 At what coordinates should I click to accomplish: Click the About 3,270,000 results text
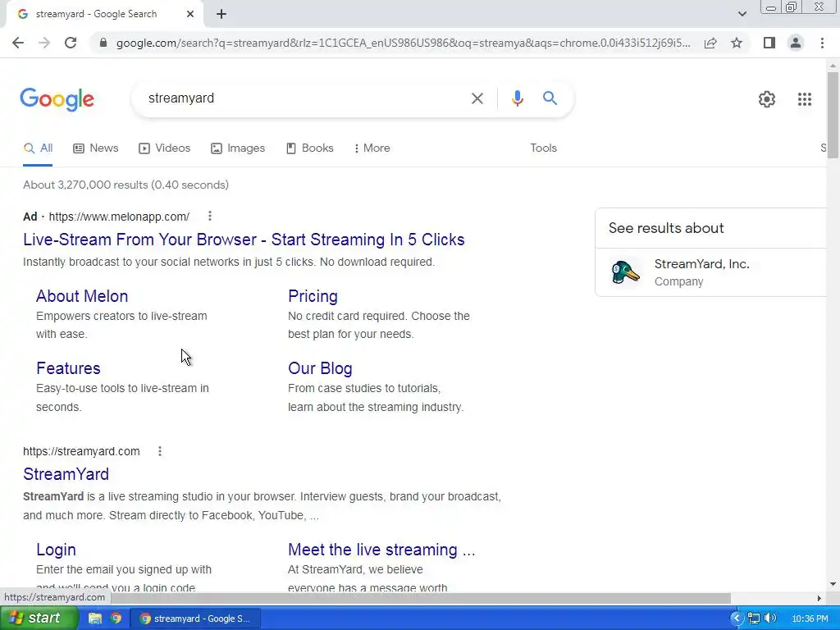click(x=126, y=185)
